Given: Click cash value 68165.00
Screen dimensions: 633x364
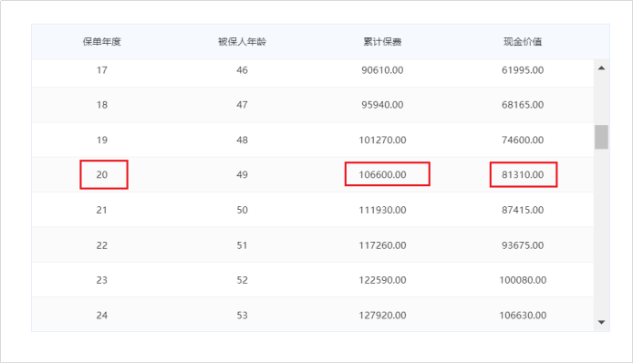Looking at the screenshot, I should (523, 105).
